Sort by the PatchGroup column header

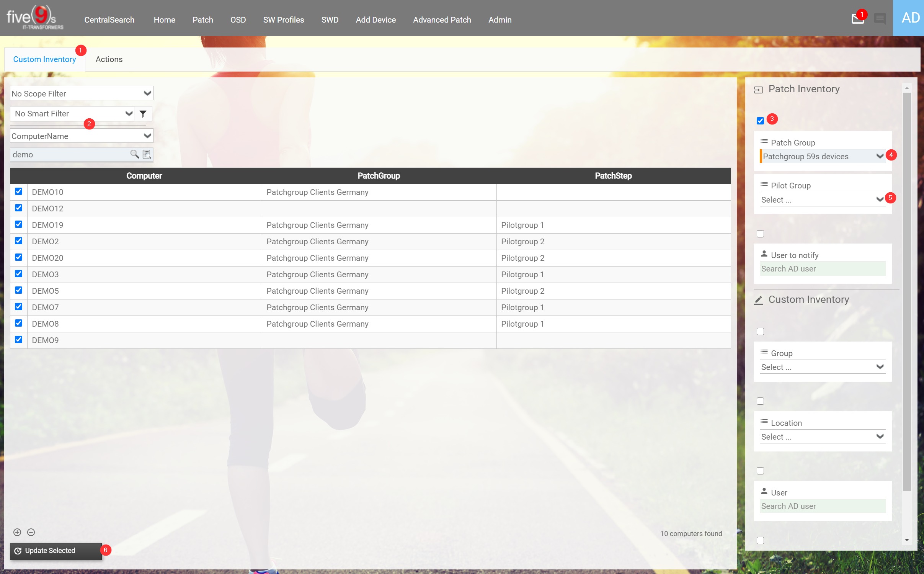pos(379,176)
